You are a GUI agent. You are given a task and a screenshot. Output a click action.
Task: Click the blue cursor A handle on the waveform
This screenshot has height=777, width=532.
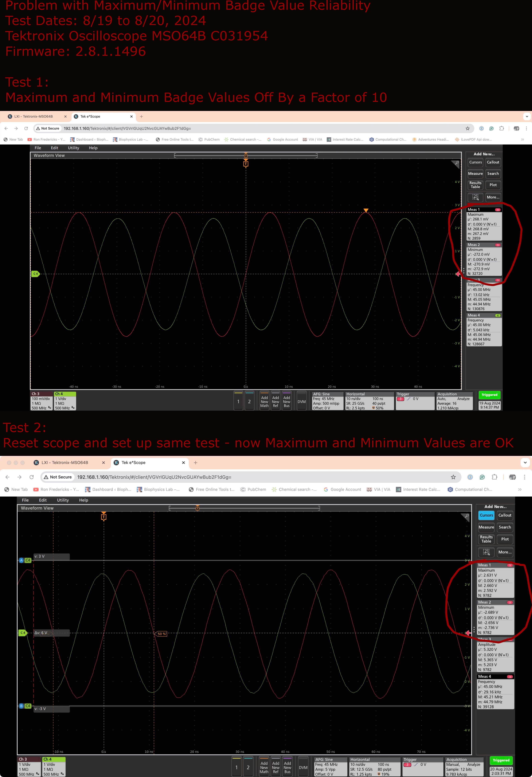[21, 560]
